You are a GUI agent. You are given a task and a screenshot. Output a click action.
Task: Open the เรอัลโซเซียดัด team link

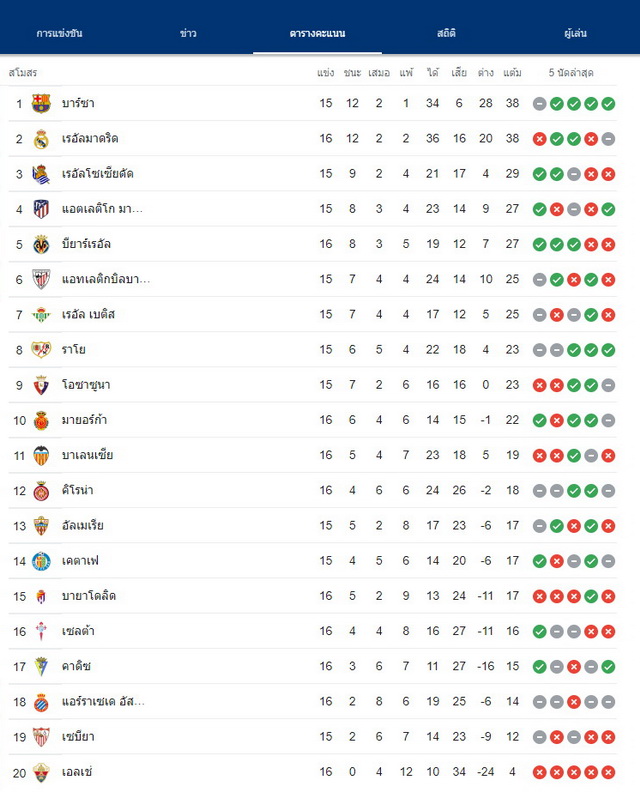click(x=98, y=173)
